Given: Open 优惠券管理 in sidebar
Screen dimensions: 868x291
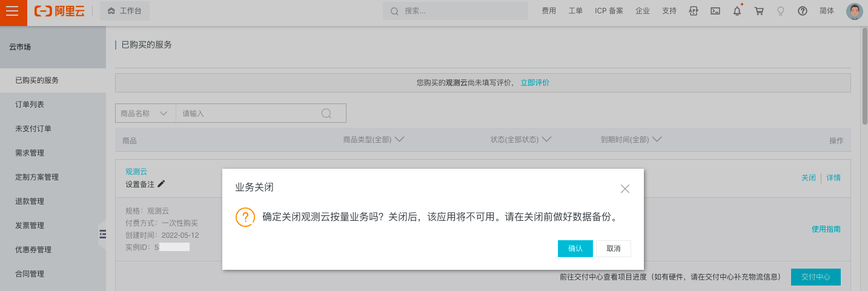Looking at the screenshot, I should click(53, 249).
